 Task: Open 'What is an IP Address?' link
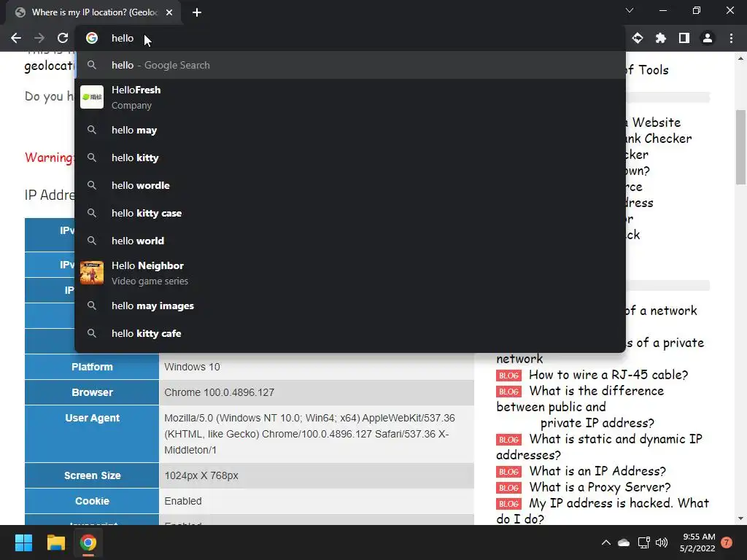pos(597,471)
